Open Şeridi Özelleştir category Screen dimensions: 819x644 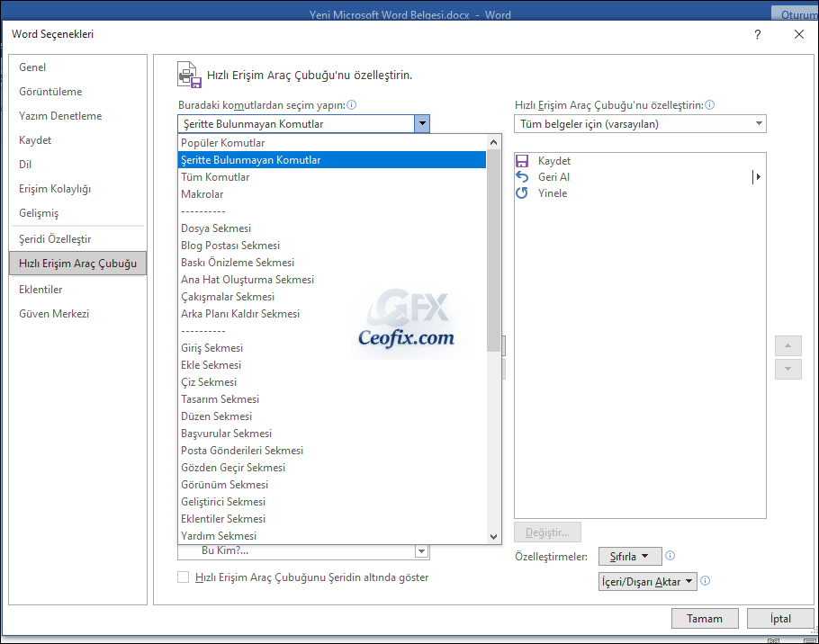[x=77, y=239]
